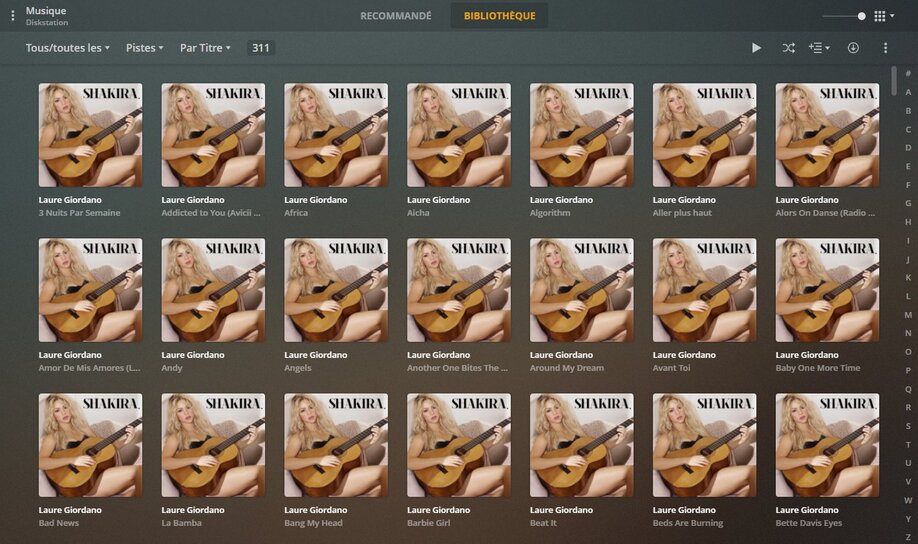The height and width of the screenshot is (544, 918).
Task: Open the Bad News track cover
Action: [x=90, y=445]
